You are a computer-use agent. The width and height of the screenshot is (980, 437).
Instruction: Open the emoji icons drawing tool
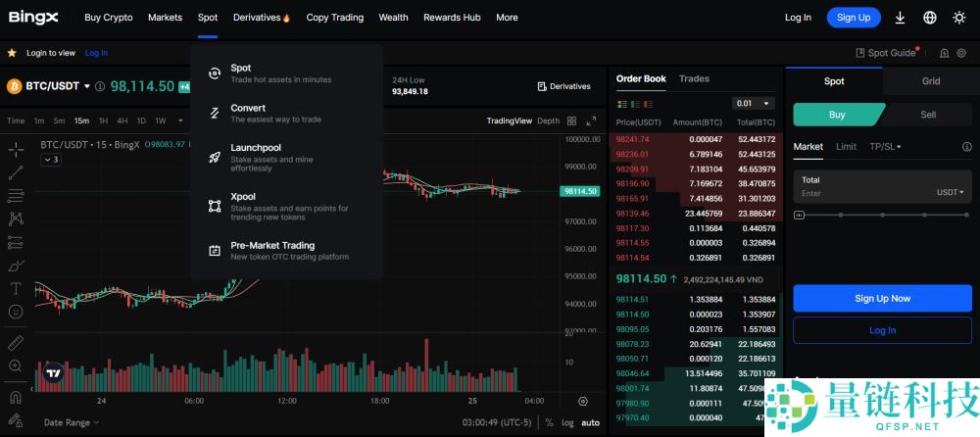(x=16, y=312)
